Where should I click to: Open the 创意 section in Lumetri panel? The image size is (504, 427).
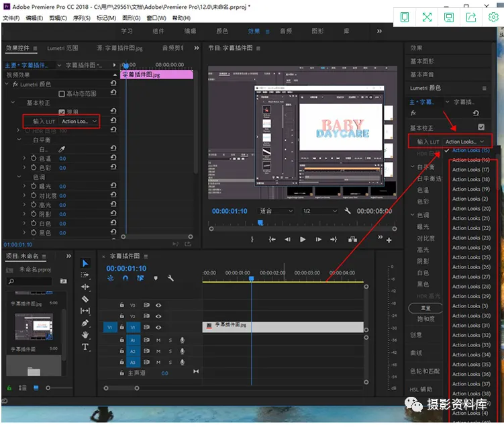point(416,335)
